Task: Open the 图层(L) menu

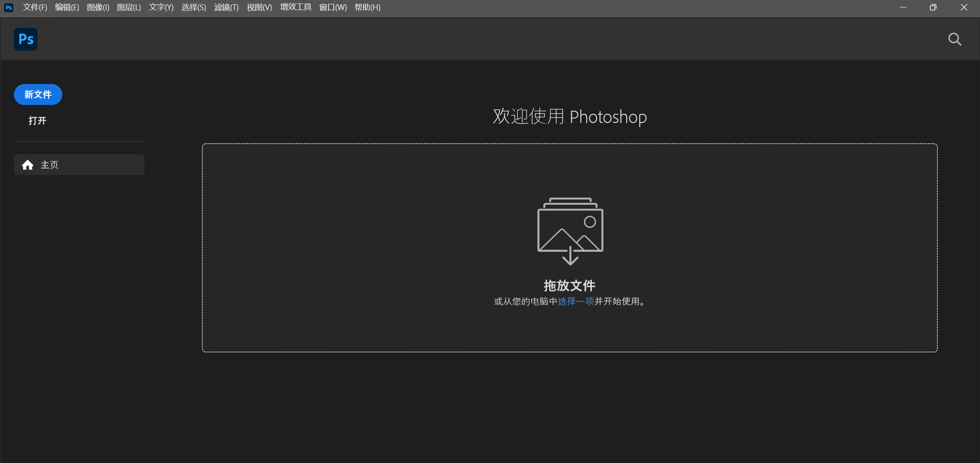Action: (x=129, y=7)
